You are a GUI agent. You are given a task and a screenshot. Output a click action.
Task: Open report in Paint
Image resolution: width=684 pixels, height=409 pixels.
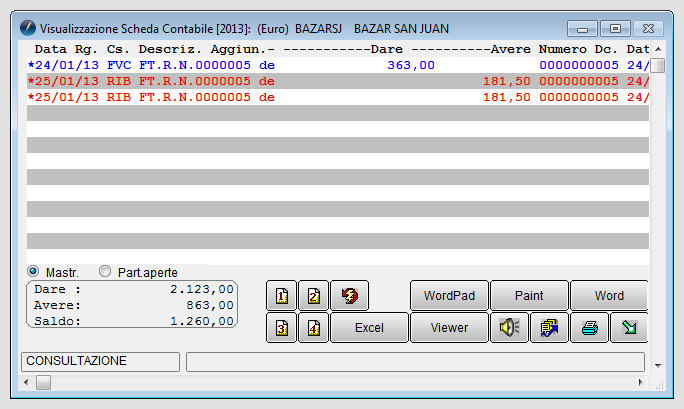529,296
